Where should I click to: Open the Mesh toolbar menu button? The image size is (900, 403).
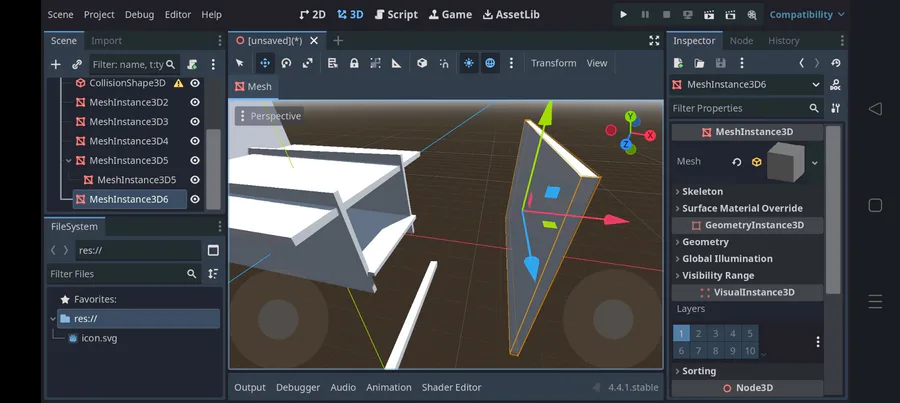click(x=253, y=87)
